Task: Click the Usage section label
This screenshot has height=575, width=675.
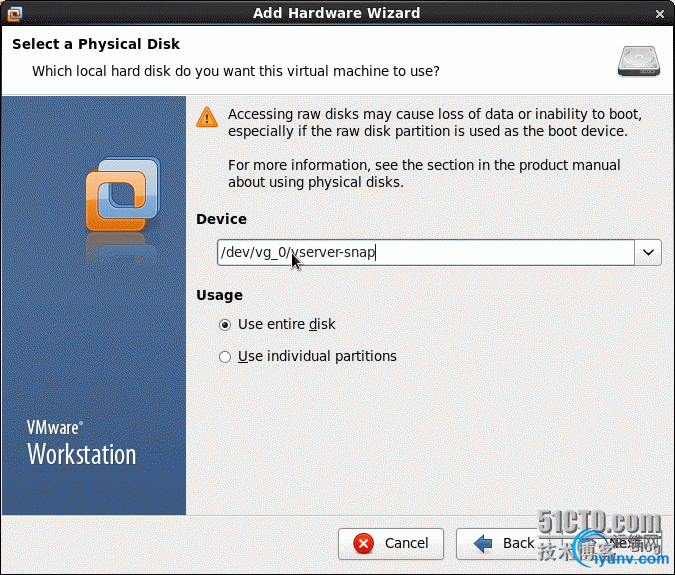Action: pos(220,295)
